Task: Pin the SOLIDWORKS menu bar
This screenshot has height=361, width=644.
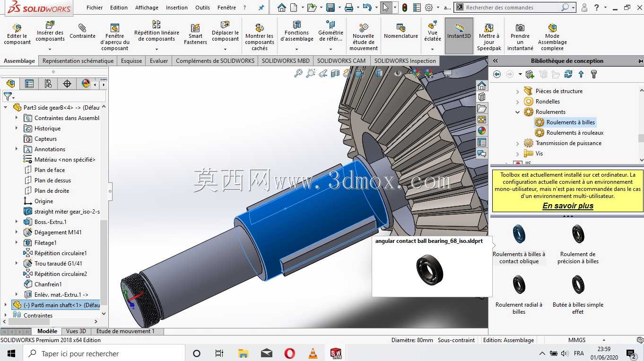Action: click(x=261, y=8)
